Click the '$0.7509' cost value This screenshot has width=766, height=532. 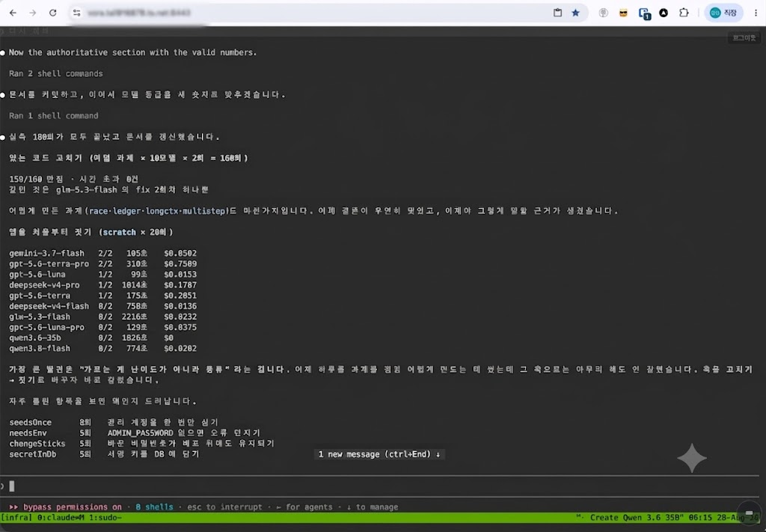click(x=180, y=264)
